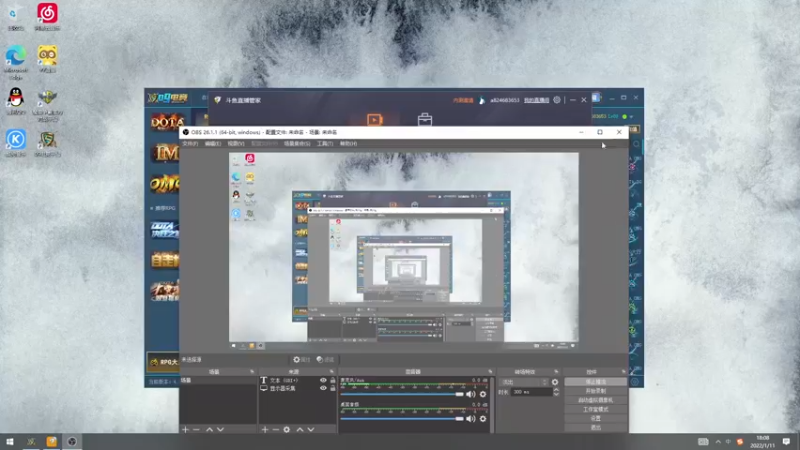Undock the Audio Mixer panel corner icon
800x450 pixels.
(490, 371)
